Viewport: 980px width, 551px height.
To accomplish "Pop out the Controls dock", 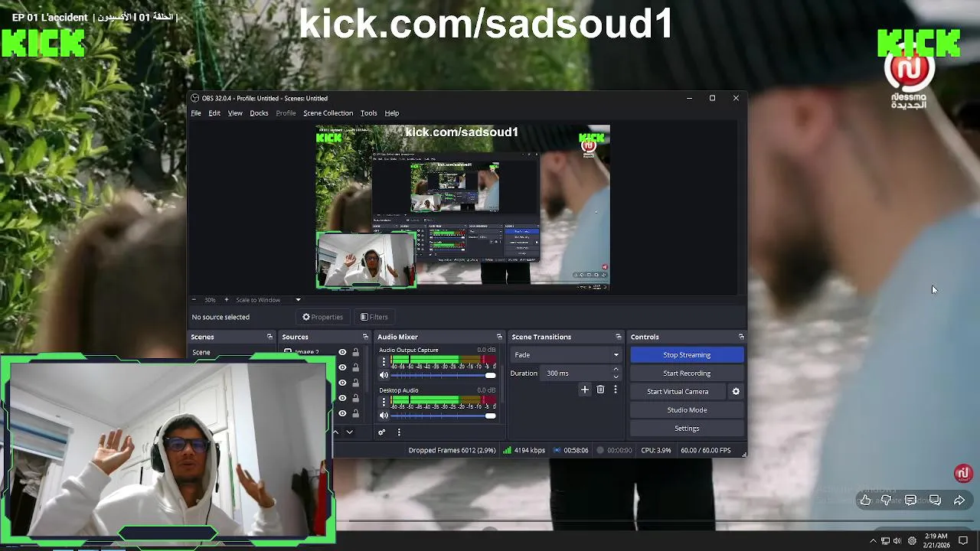I will pos(741,337).
